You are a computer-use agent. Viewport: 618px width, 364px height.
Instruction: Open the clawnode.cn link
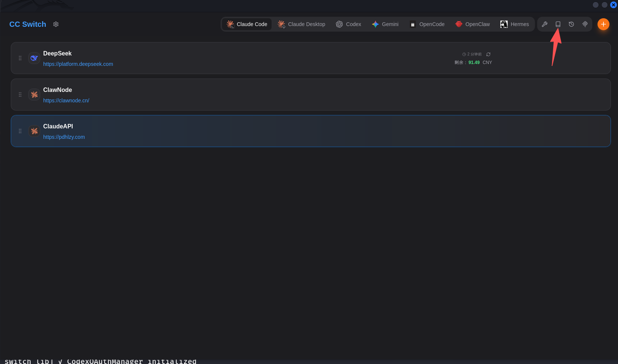click(66, 100)
